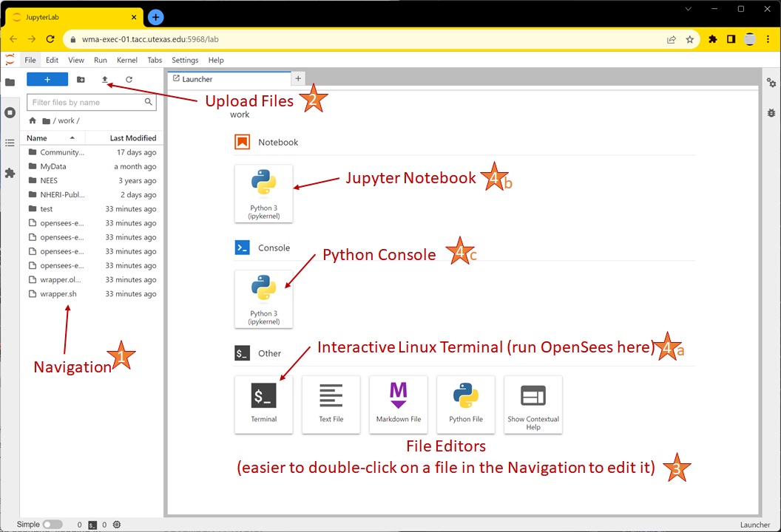The image size is (781, 532).
Task: Launch a new Terminal from the launcher
Action: tap(263, 404)
